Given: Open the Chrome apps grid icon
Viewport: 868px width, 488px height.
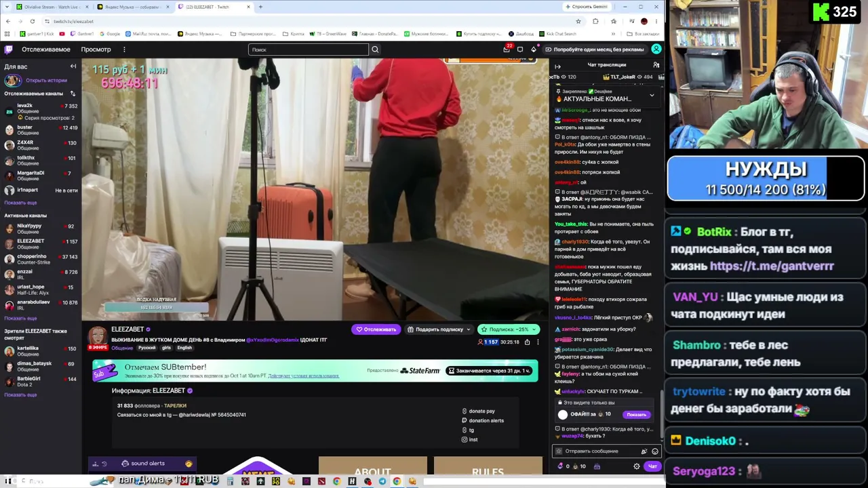Looking at the screenshot, I should coord(7,34).
